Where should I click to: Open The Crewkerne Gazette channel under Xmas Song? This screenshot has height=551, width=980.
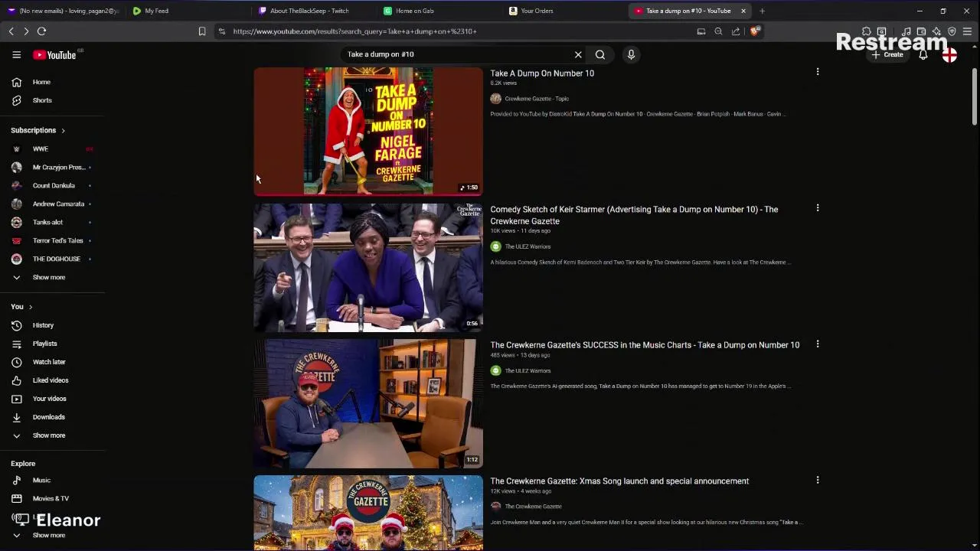(x=533, y=507)
